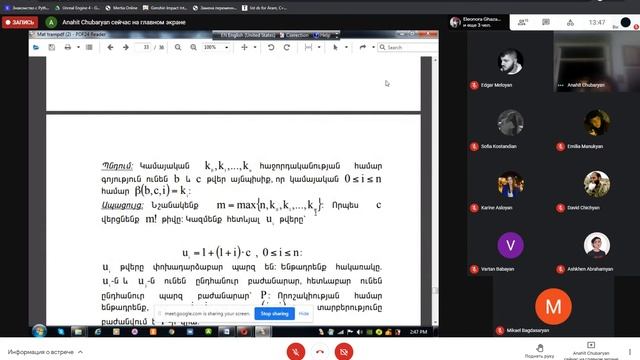Open file icon in PDF24 Reader toolbar
The height and width of the screenshot is (360, 640).
(36, 47)
